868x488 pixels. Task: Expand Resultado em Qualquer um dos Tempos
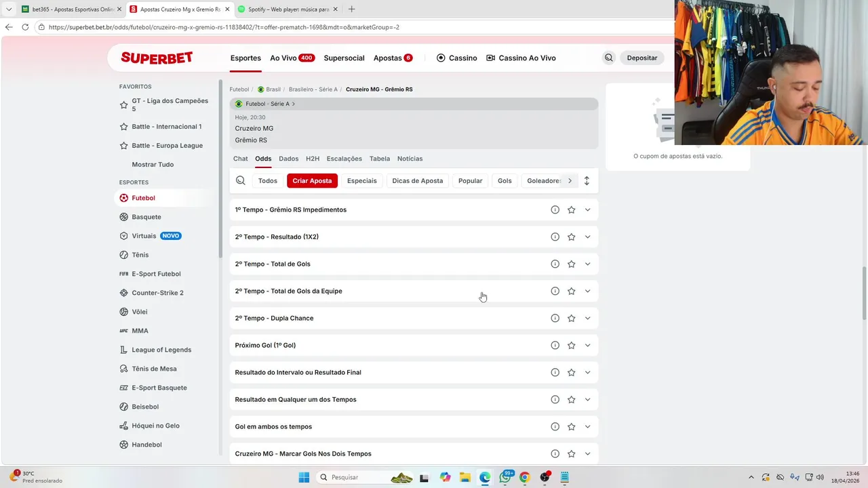[587, 399]
